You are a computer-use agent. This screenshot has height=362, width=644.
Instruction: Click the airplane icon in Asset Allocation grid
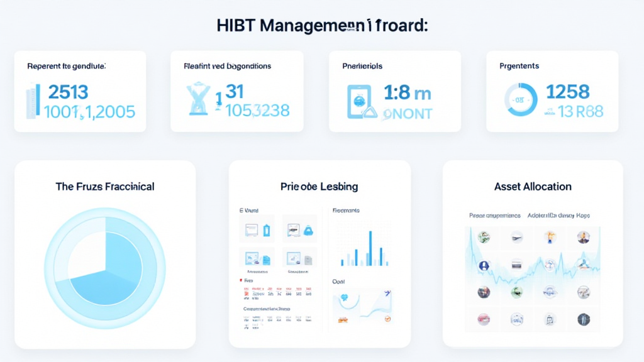tap(517, 237)
